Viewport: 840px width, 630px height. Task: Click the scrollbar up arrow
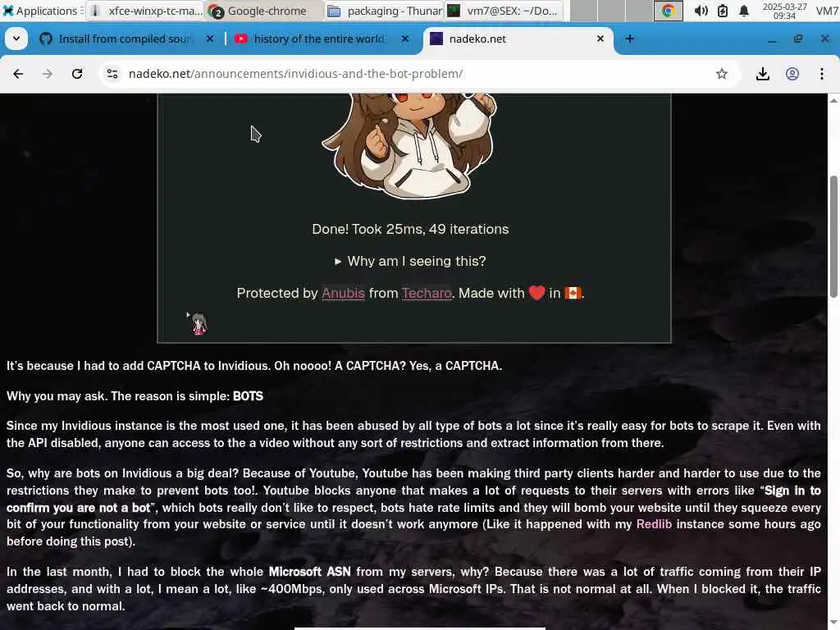pyautogui.click(x=833, y=100)
